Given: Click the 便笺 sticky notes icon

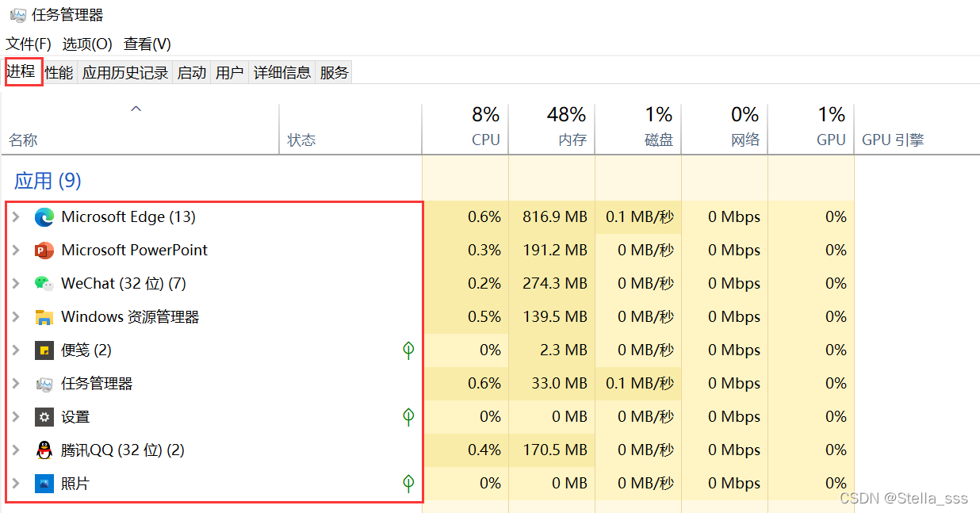Looking at the screenshot, I should point(44,350).
